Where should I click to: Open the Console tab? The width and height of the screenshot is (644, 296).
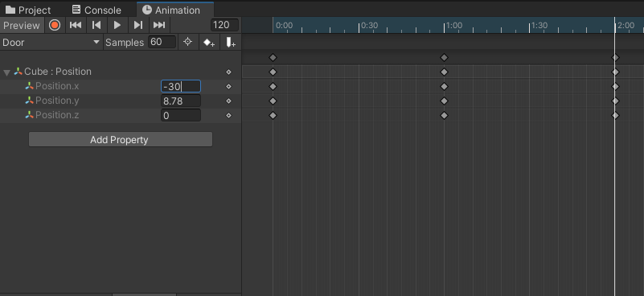[x=96, y=10]
